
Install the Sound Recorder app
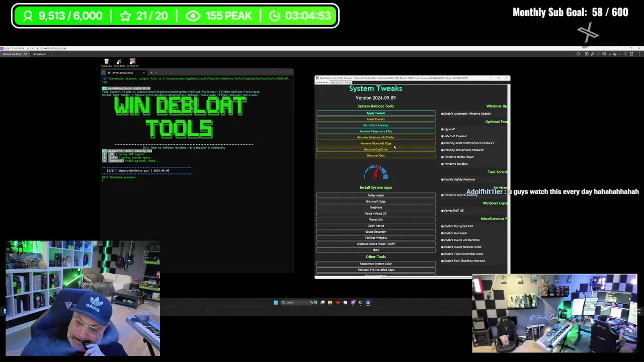376,231
